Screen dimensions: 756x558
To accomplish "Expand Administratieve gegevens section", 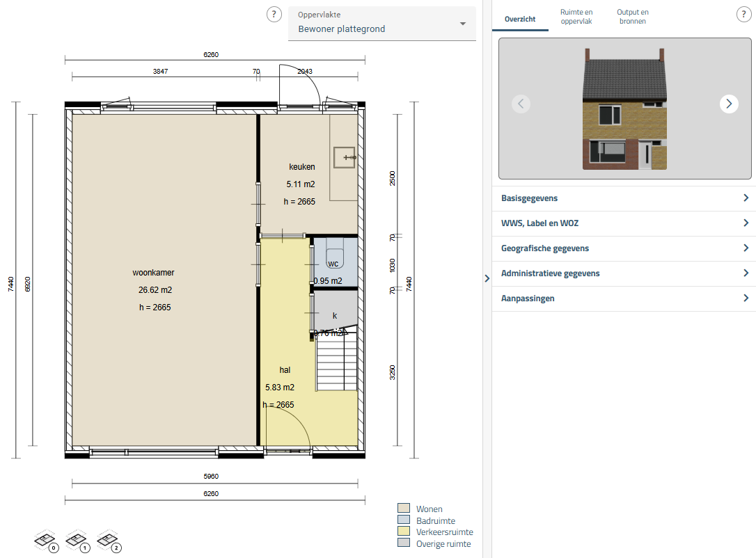I will (x=624, y=273).
